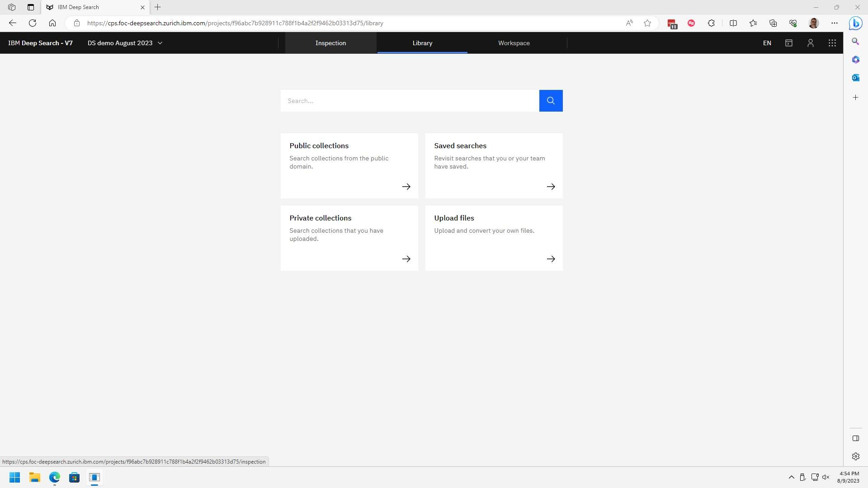Open sidebar settings gear
The width and height of the screenshot is (868, 488).
[855, 456]
